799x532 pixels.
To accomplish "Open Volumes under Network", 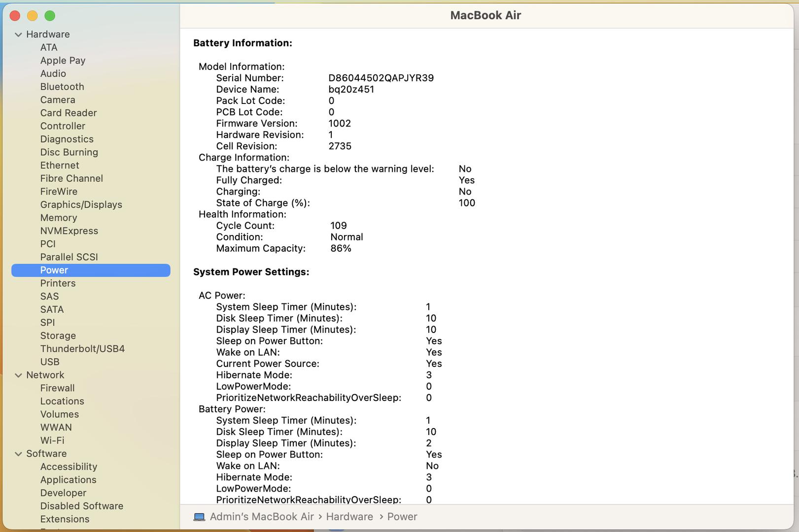I will pyautogui.click(x=59, y=414).
